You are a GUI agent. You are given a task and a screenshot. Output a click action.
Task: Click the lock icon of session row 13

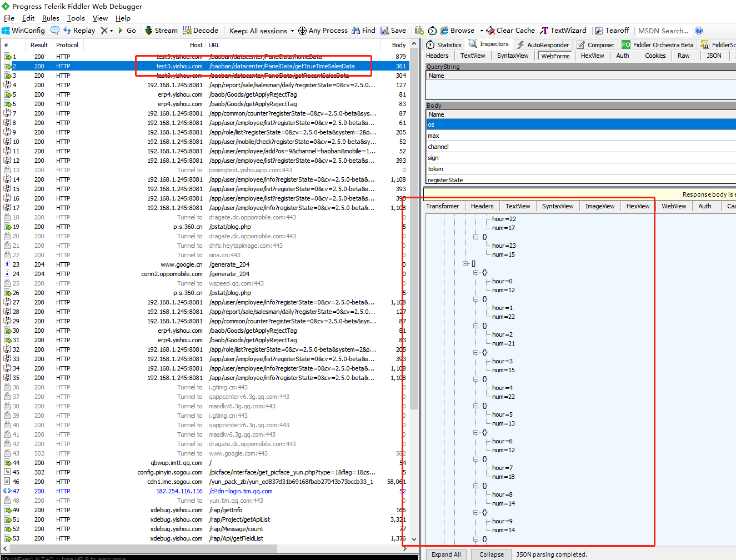coord(7,170)
